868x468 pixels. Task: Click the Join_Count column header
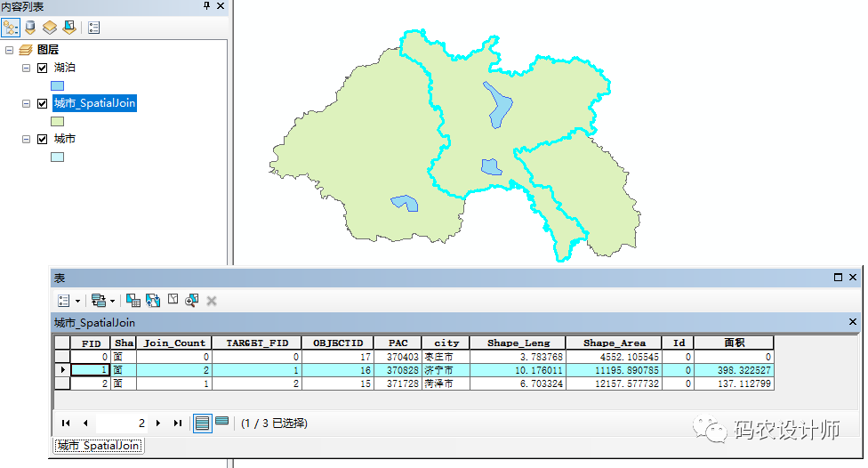tap(174, 343)
